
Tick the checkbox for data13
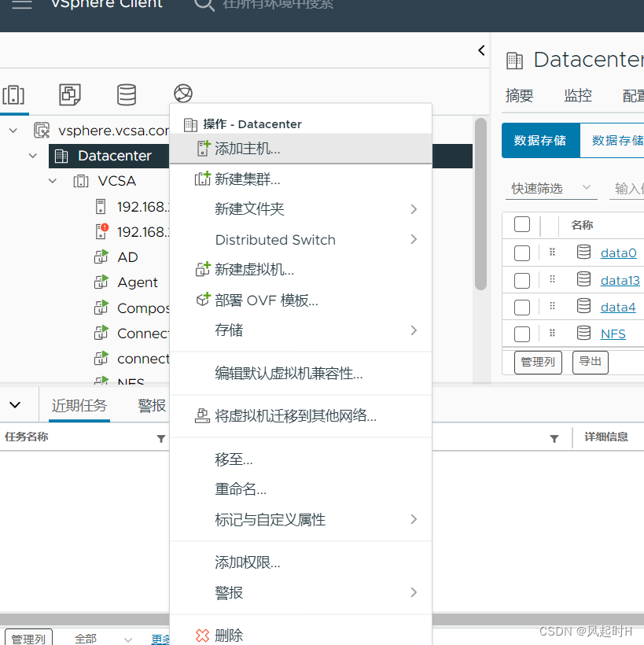pyautogui.click(x=522, y=281)
